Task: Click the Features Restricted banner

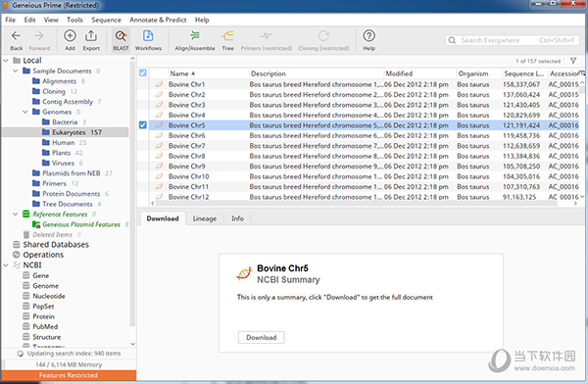Action: click(x=69, y=375)
